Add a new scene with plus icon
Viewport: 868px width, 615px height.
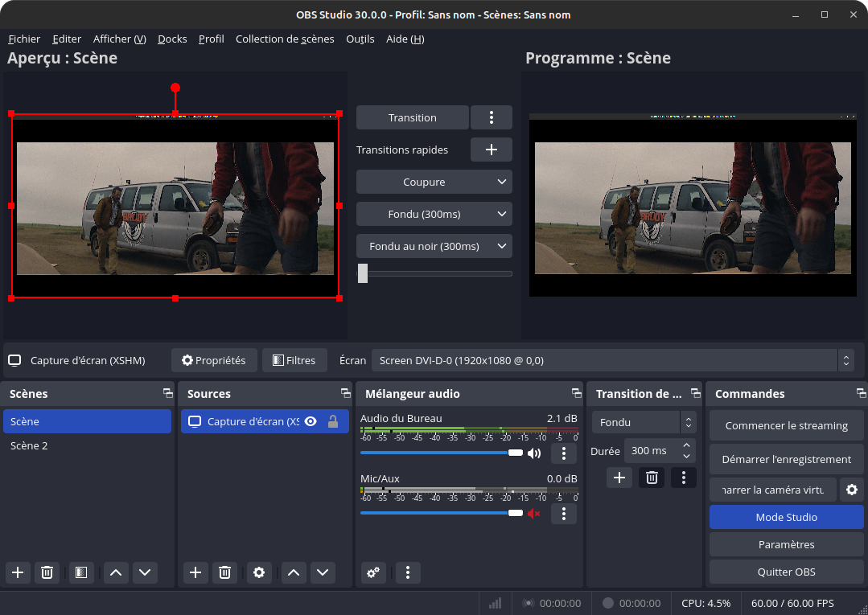(x=18, y=572)
